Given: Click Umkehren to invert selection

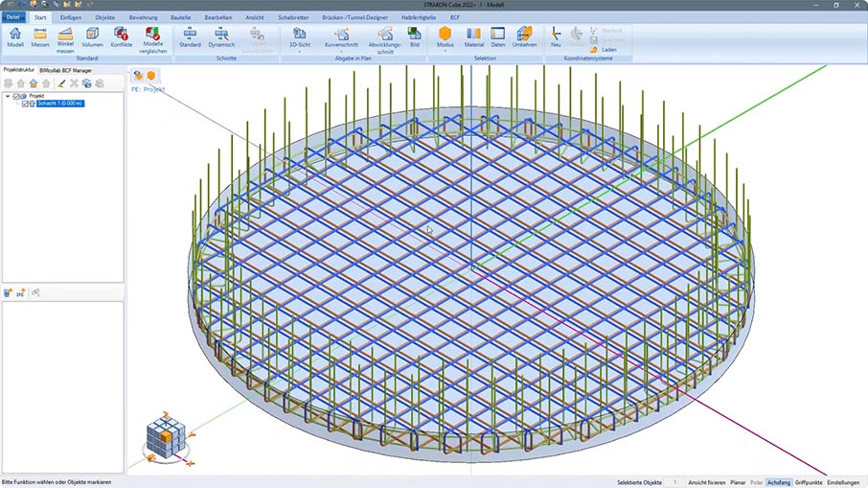Looking at the screenshot, I should tap(524, 37).
